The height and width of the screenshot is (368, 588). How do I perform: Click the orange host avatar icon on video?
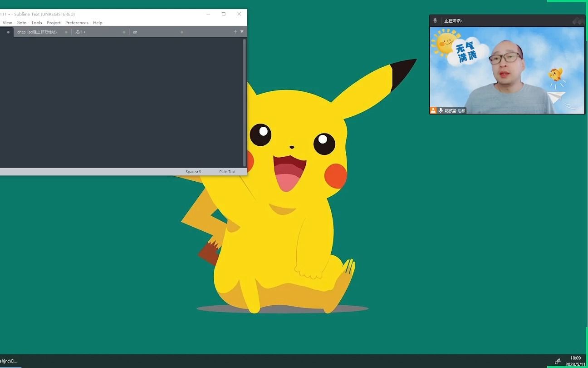point(433,110)
